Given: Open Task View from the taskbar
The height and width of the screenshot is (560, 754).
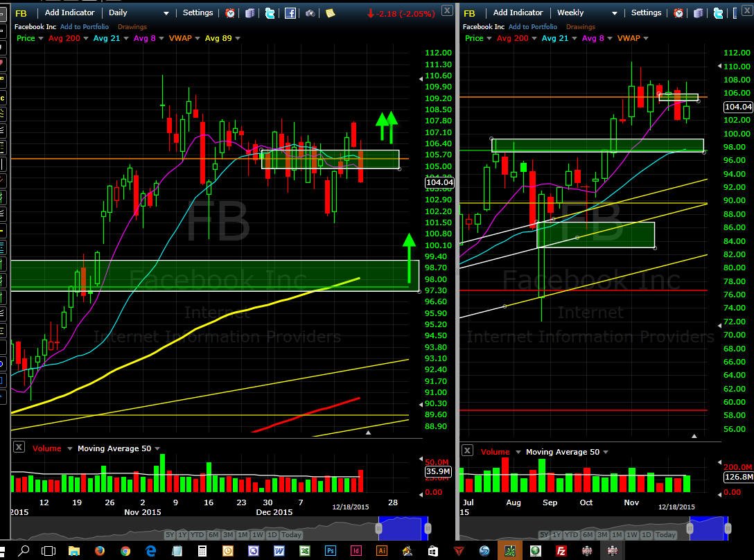Looking at the screenshot, I should (x=49, y=551).
